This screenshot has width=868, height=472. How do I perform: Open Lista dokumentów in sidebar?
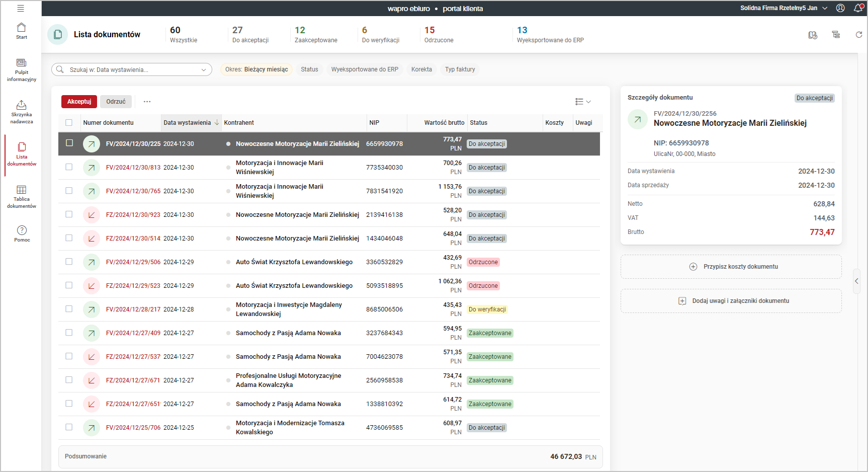(22, 154)
